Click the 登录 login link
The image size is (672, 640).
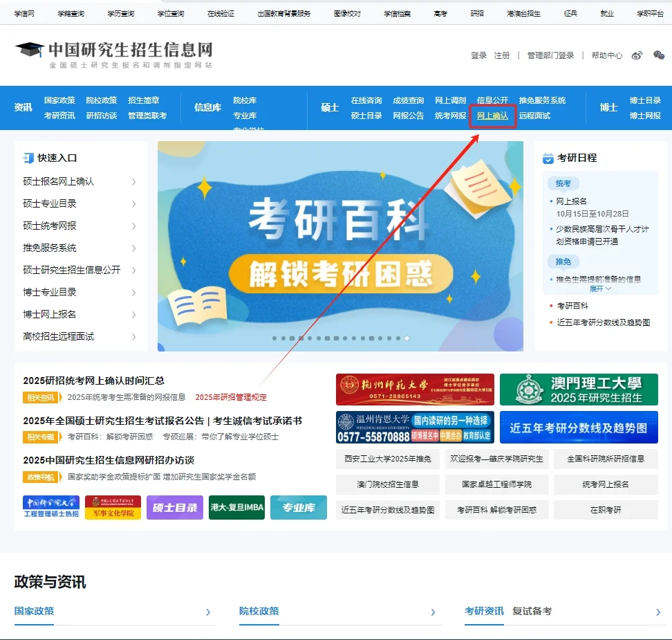pos(477,55)
